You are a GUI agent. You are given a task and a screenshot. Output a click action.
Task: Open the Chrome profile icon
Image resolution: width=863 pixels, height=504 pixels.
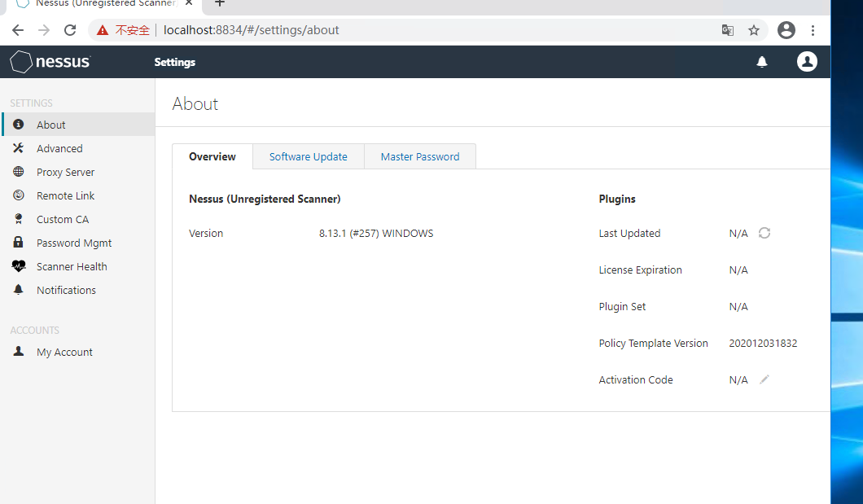point(786,30)
